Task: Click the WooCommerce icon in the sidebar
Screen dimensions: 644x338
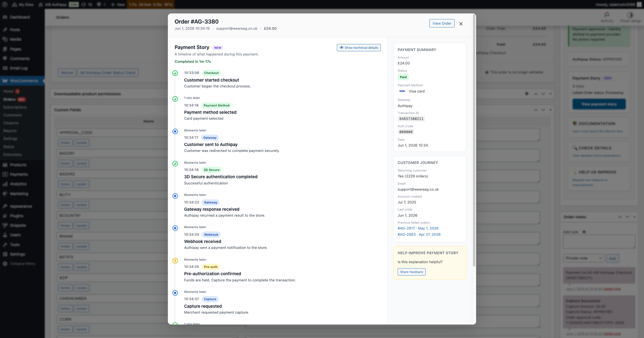Action: [5, 81]
